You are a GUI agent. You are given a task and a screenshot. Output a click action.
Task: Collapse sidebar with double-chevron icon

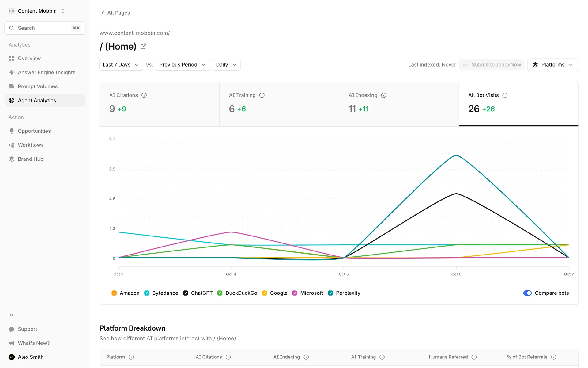coord(12,315)
